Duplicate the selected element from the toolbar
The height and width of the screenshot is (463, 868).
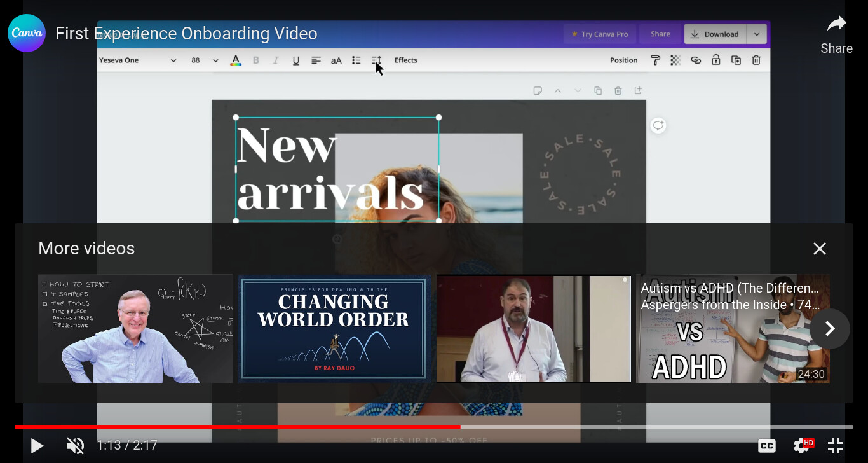coord(736,60)
